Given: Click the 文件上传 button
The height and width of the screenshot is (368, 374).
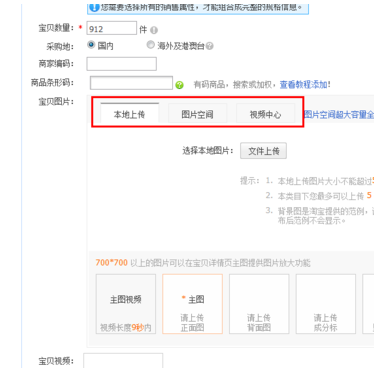Looking at the screenshot, I should click(x=263, y=151).
